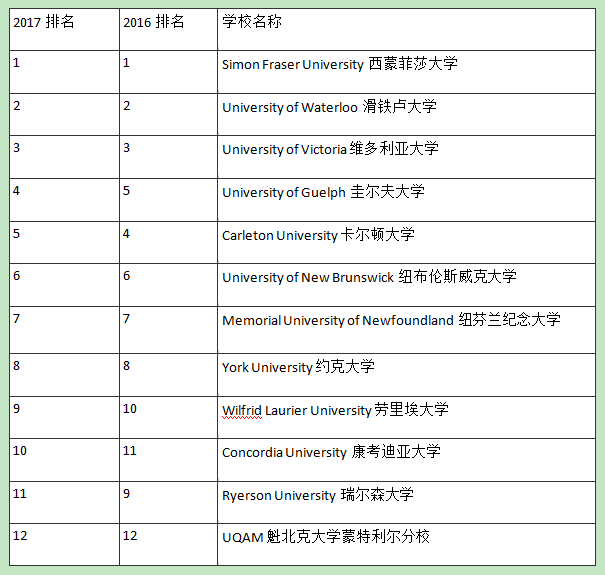Select 'University of Waterloo 滑铁卢大学' cell

(x=407, y=114)
